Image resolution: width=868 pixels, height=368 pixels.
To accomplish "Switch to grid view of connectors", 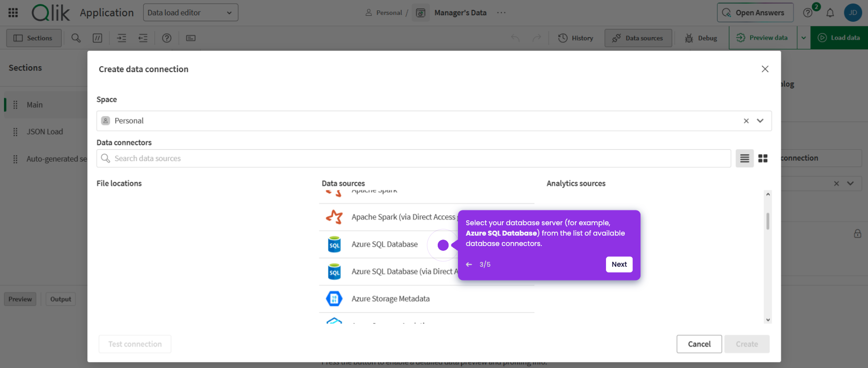I will coord(763,159).
